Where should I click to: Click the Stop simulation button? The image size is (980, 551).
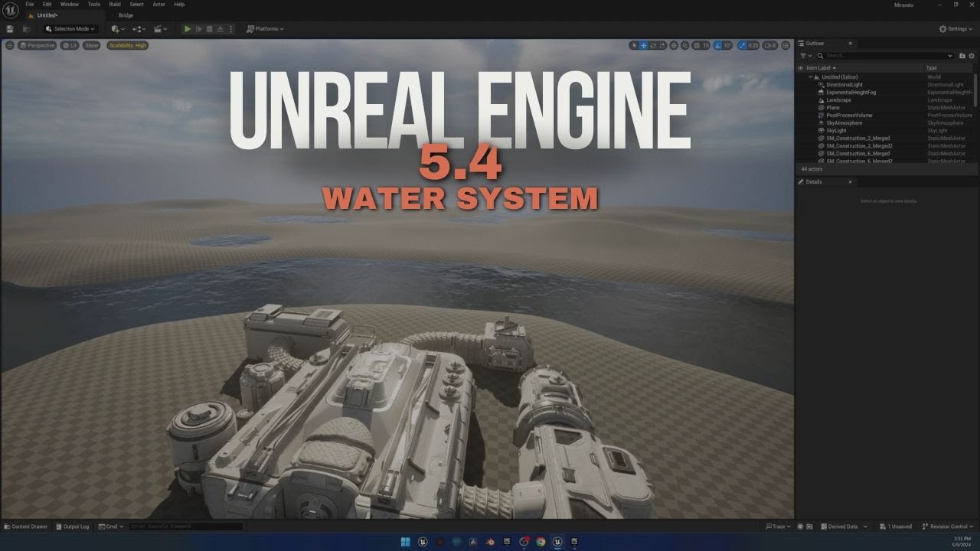click(209, 29)
